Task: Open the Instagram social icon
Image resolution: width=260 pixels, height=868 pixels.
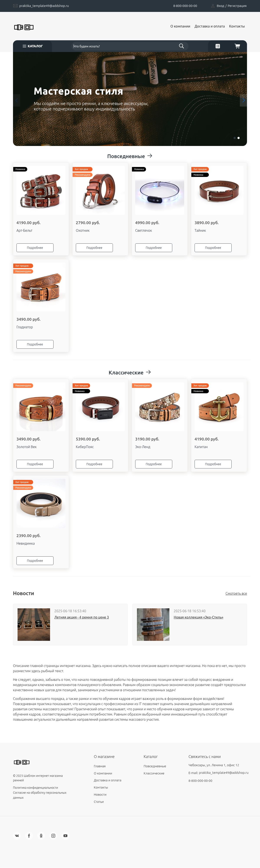Action: pos(53,835)
